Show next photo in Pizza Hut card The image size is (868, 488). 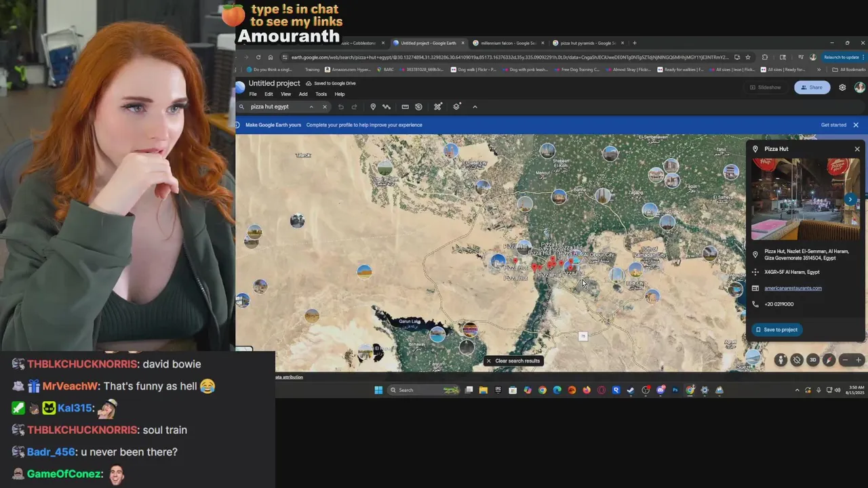850,199
